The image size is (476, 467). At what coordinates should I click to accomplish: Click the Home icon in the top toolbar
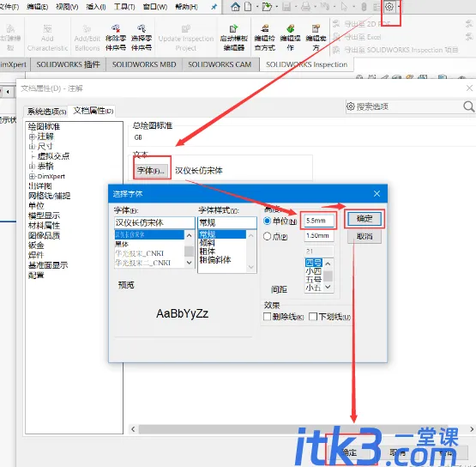[x=235, y=6]
